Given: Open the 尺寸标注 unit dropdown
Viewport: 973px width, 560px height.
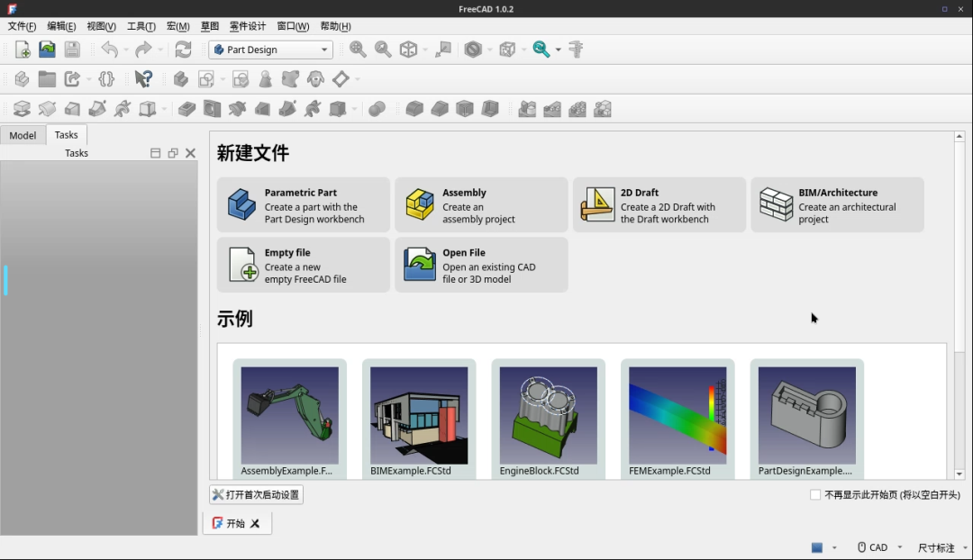Looking at the screenshot, I should click(x=938, y=546).
